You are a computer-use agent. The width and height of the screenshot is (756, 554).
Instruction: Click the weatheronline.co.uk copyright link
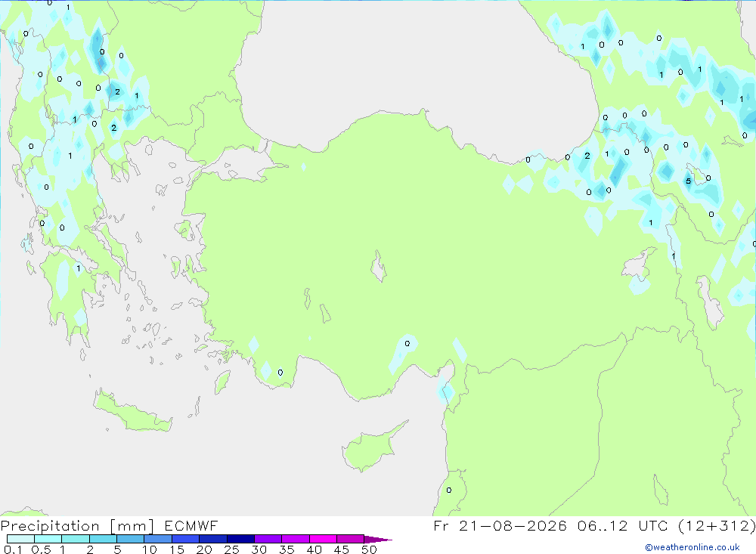point(692,547)
